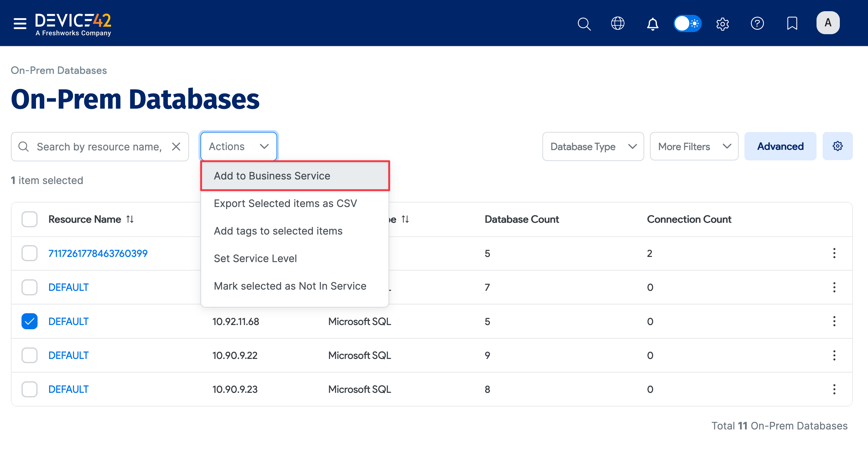Collapse the Actions dropdown

239,146
